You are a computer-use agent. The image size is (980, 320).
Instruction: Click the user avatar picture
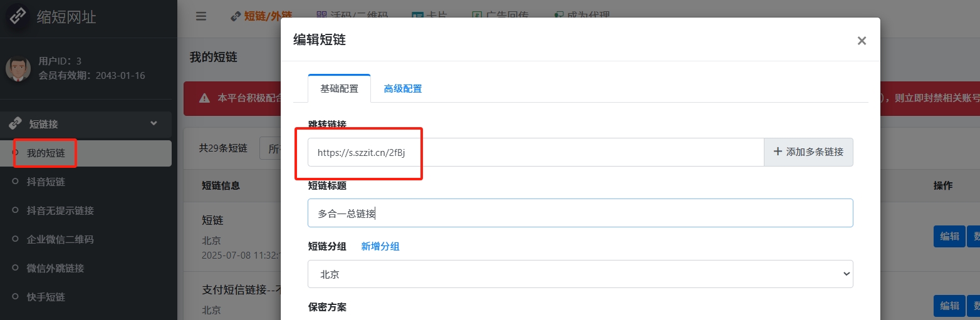point(18,68)
